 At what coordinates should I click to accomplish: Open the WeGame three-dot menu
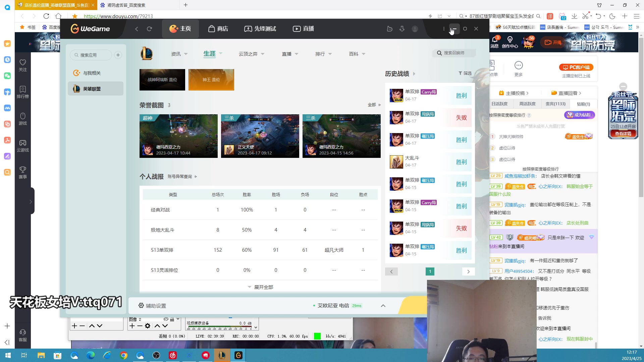point(444,29)
